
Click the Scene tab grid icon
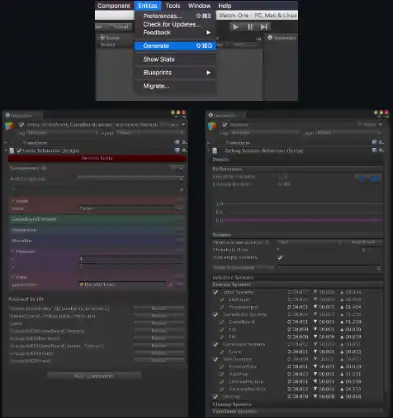(102, 38)
